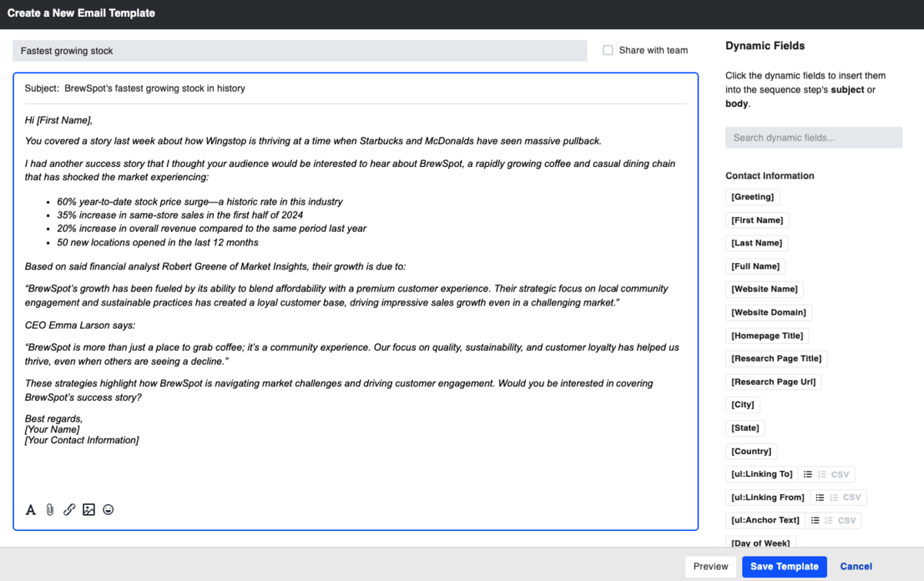Select numbered list format for Linking From
This screenshot has width=924, height=581.
tap(833, 498)
